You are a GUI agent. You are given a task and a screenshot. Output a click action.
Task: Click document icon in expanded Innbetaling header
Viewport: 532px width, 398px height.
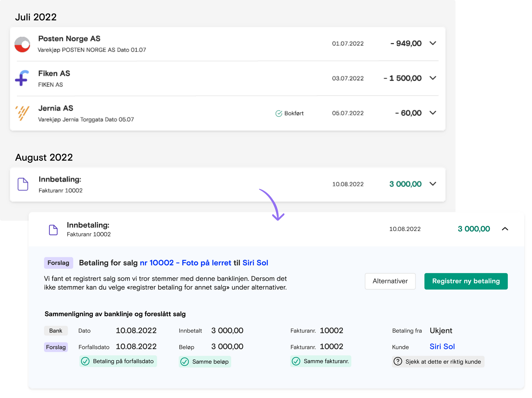(x=53, y=230)
